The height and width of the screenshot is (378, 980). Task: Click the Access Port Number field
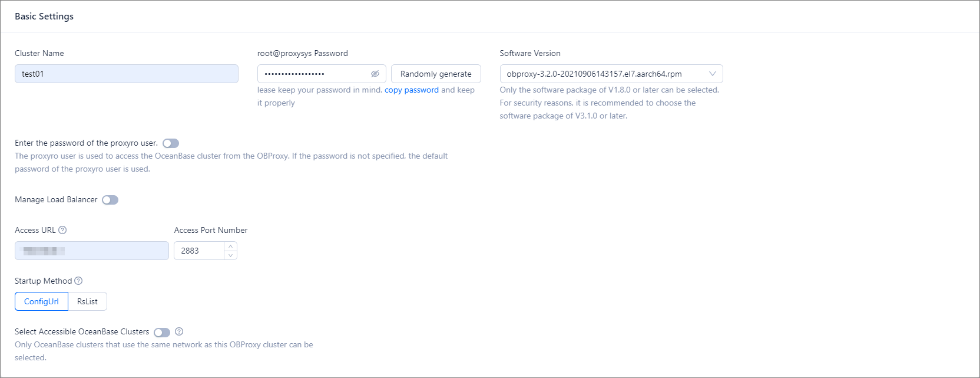point(199,251)
